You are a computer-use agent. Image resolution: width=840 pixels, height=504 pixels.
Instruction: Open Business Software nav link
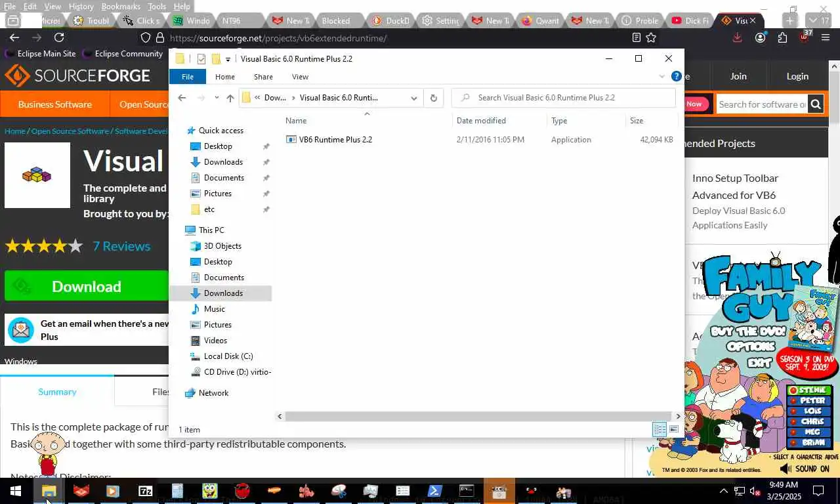55,104
